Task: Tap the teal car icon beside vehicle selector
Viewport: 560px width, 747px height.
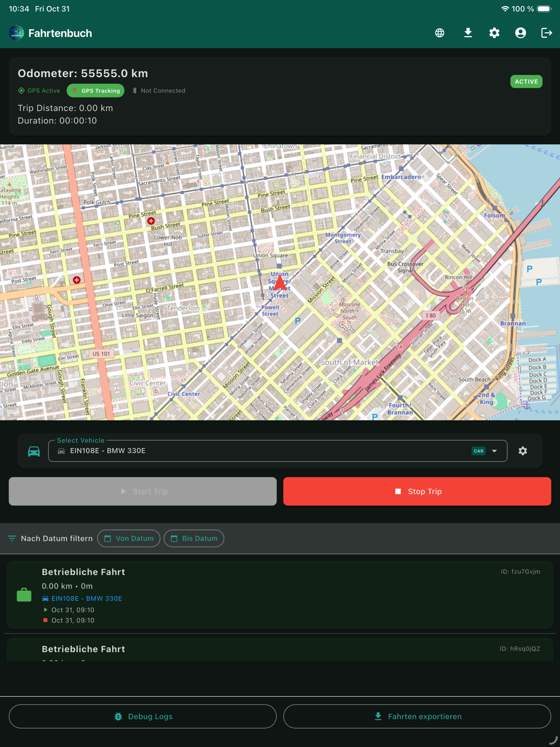Action: coord(34,451)
